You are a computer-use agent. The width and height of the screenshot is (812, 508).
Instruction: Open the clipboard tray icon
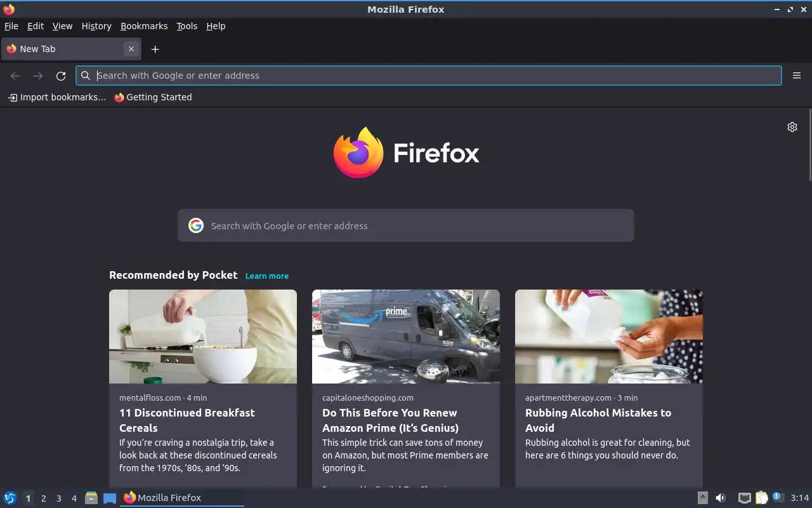(761, 498)
